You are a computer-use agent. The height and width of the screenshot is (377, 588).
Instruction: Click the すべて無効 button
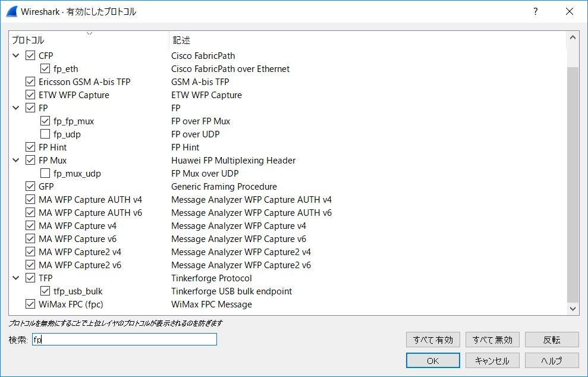coord(492,340)
